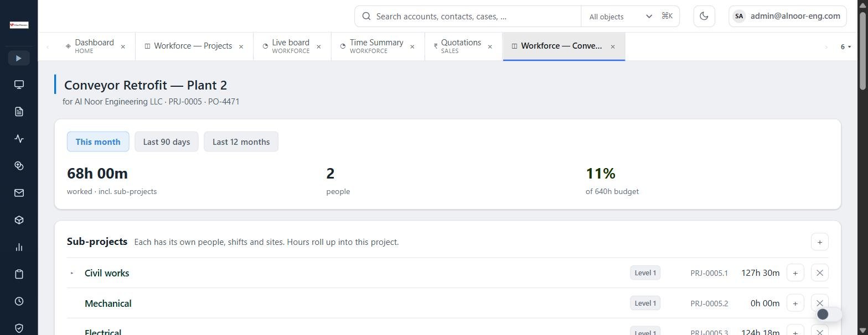Image resolution: width=868 pixels, height=335 pixels.
Task: Click the 68h 00m worked total
Action: pyautogui.click(x=97, y=174)
